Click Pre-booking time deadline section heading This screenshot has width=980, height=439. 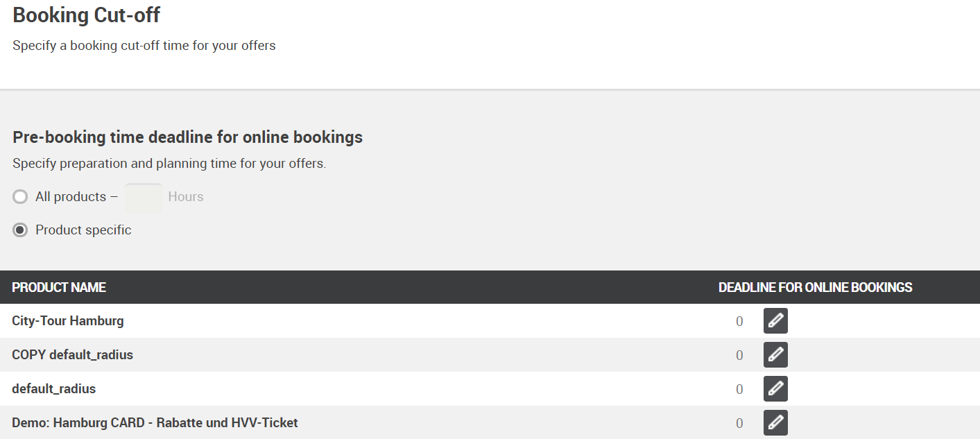[x=187, y=137]
